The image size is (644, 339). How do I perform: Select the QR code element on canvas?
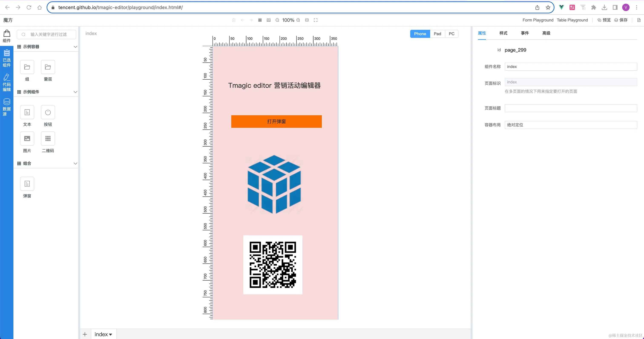click(x=273, y=265)
